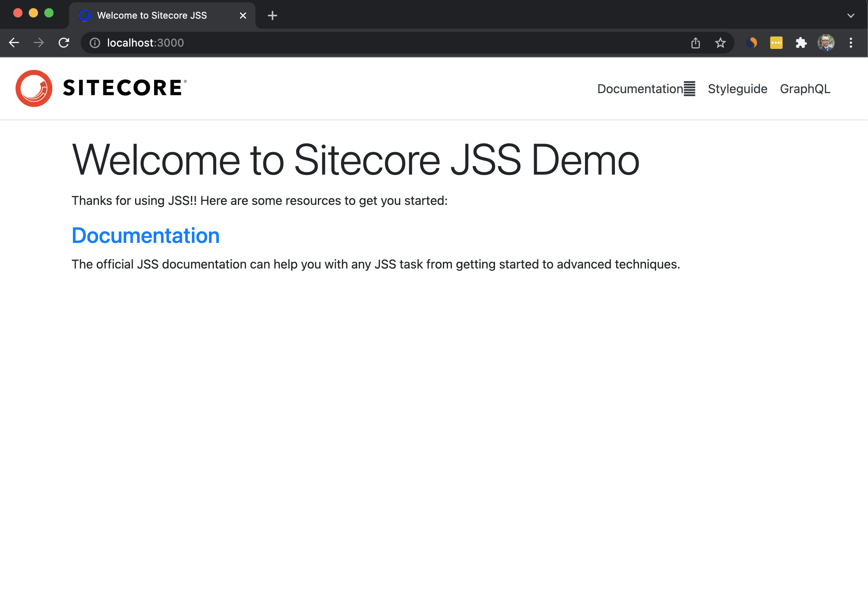Open the Chrome three-dot menu
Viewport: 868px width, 603px height.
pyautogui.click(x=851, y=43)
